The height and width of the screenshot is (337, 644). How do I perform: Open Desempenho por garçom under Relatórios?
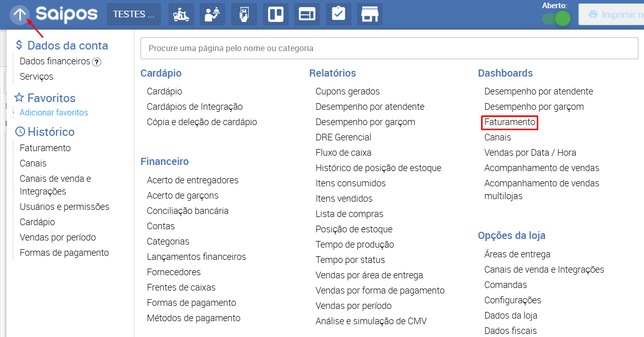pos(365,122)
